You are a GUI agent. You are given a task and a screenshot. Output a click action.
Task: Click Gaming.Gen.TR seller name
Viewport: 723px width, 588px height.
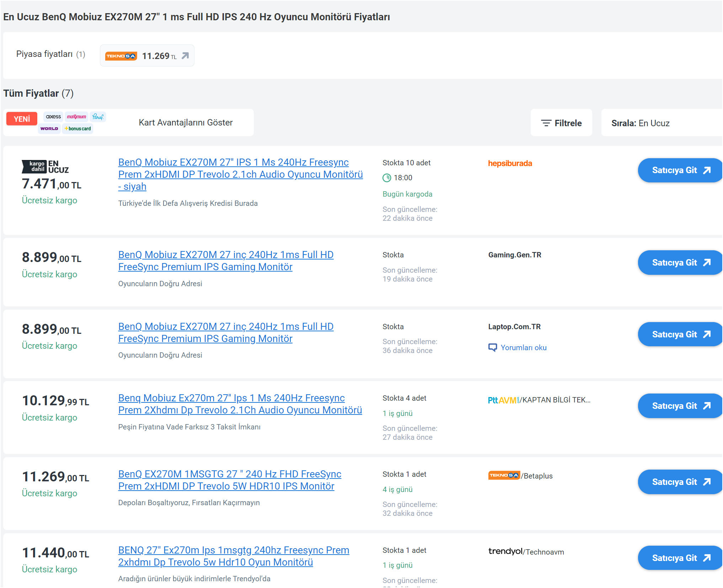(x=515, y=255)
